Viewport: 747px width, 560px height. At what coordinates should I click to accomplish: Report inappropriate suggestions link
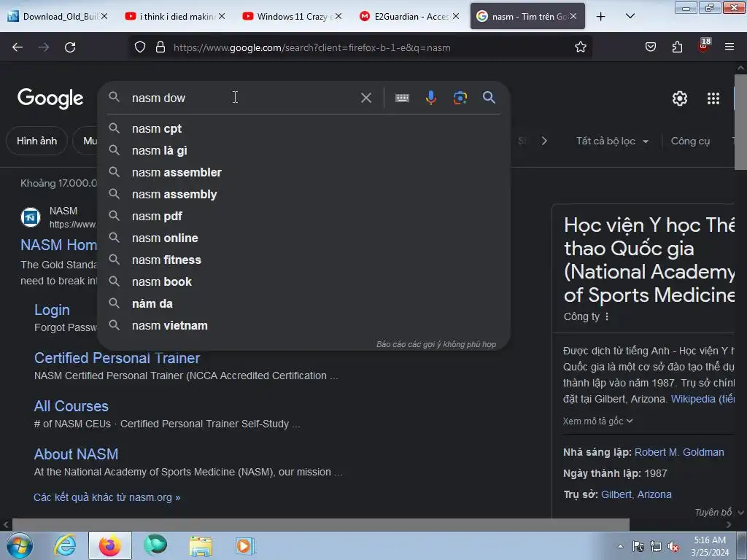pos(436,344)
